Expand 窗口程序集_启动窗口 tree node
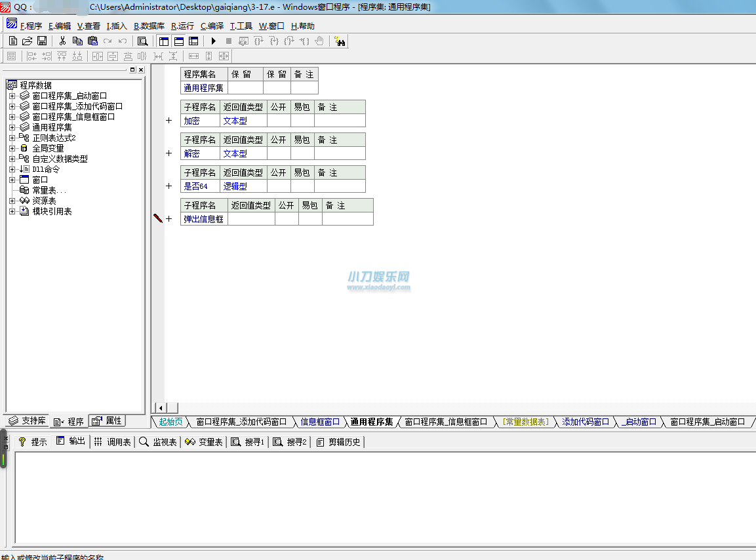Screen dimensions: 756x560 point(12,96)
